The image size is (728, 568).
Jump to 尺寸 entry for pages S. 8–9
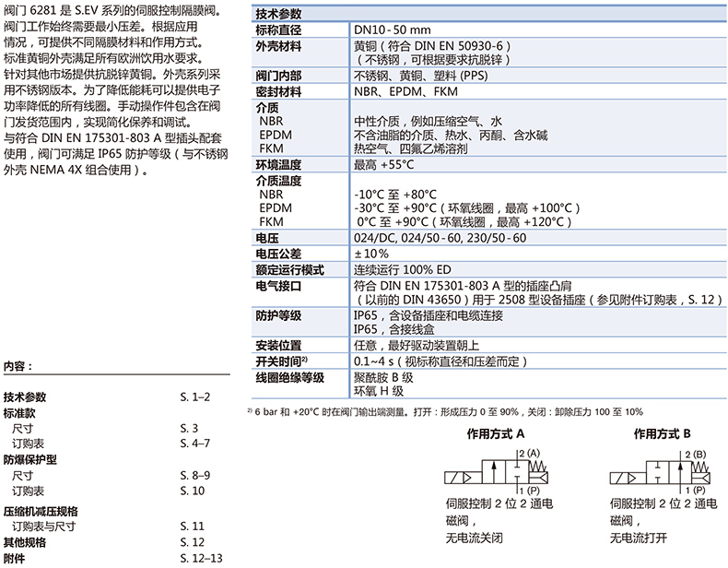coord(22,475)
